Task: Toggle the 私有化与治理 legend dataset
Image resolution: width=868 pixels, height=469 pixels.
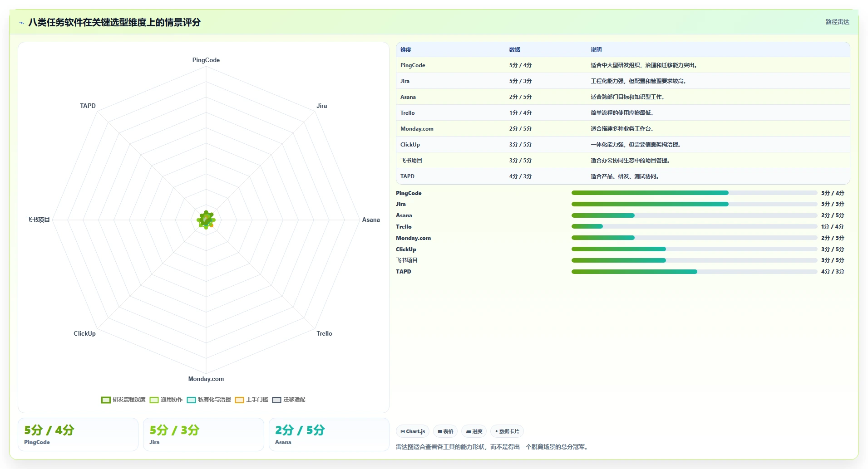Action: coord(209,400)
